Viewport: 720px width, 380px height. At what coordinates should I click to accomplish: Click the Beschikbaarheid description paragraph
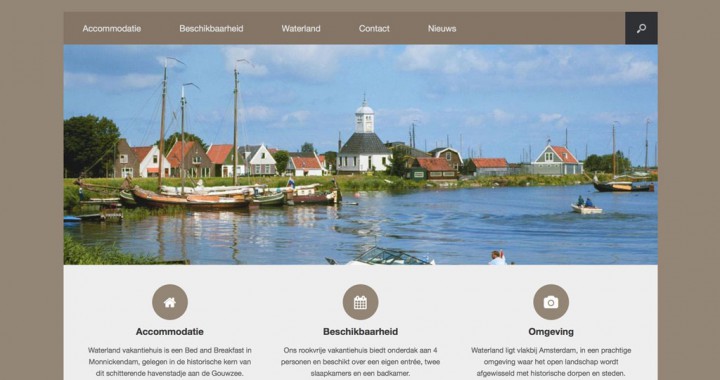(360, 362)
